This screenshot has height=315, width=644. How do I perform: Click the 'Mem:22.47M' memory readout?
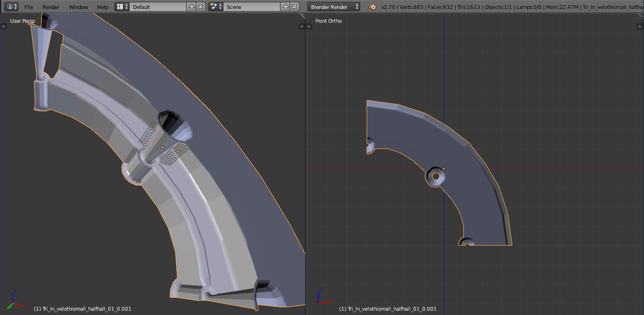coord(563,7)
